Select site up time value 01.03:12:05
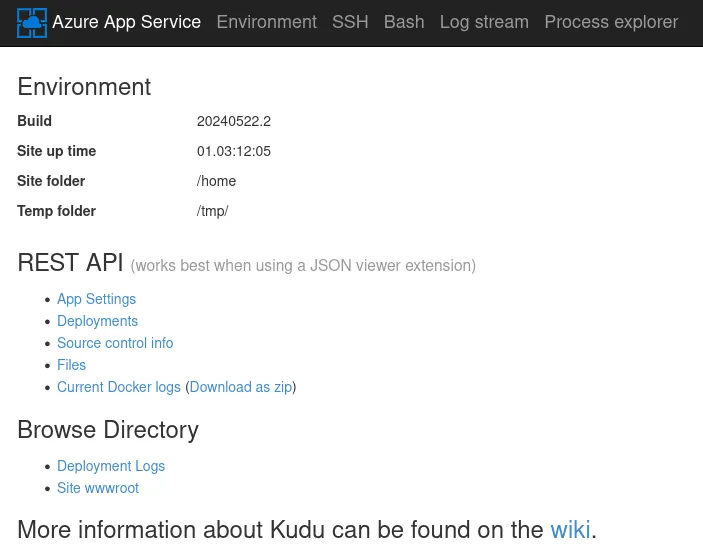Image resolution: width=703 pixels, height=554 pixels. (234, 151)
